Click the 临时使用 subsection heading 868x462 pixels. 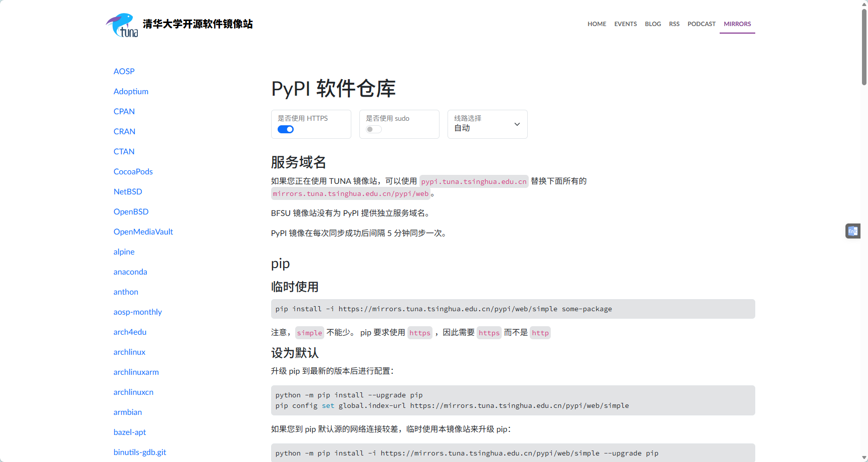[295, 287]
